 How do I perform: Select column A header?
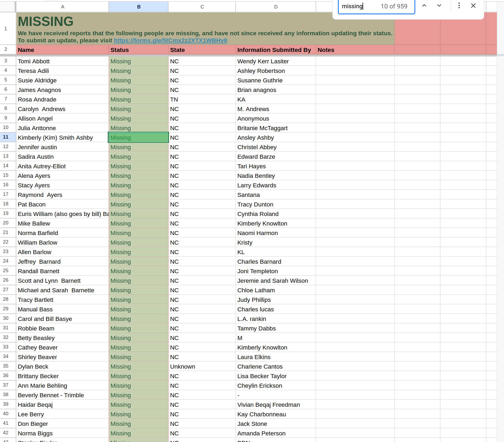pos(63,7)
